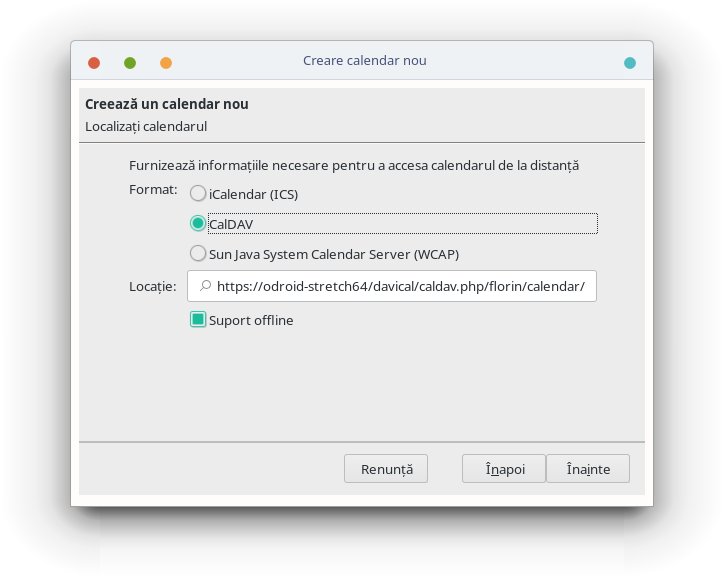
Task: Click the magnifier icon in Locație field
Action: coord(205,286)
